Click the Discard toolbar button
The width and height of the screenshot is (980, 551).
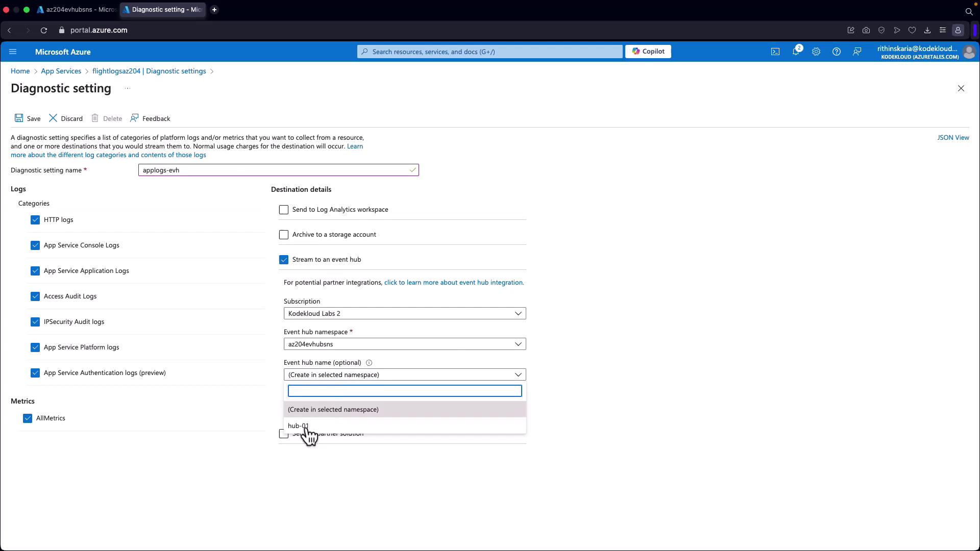pos(65,118)
